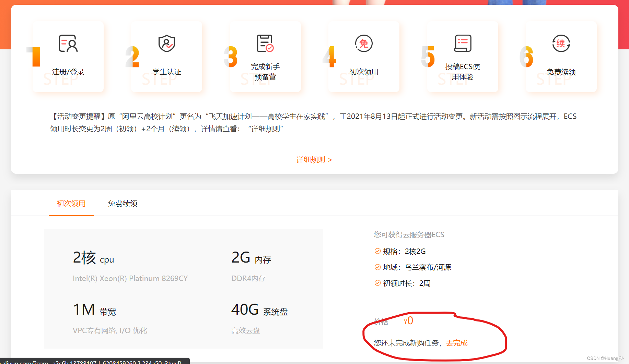
Task: Click the 初次领用 step card label
Action: click(364, 72)
